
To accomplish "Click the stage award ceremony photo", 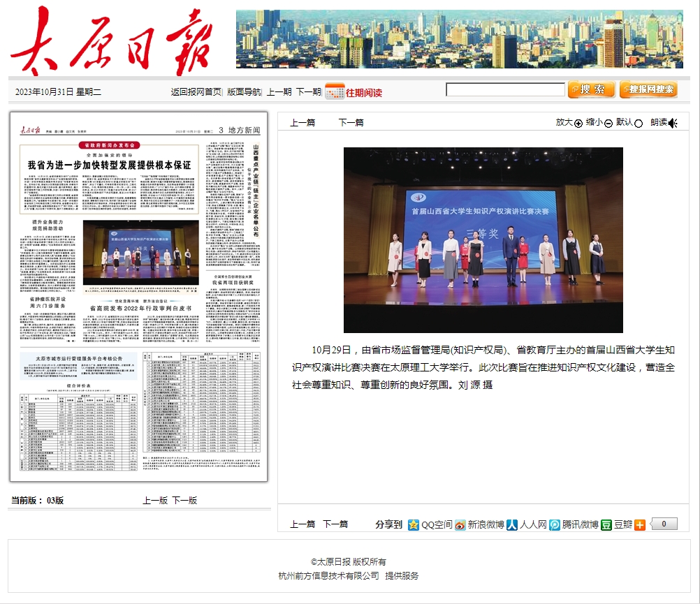I will point(483,240).
